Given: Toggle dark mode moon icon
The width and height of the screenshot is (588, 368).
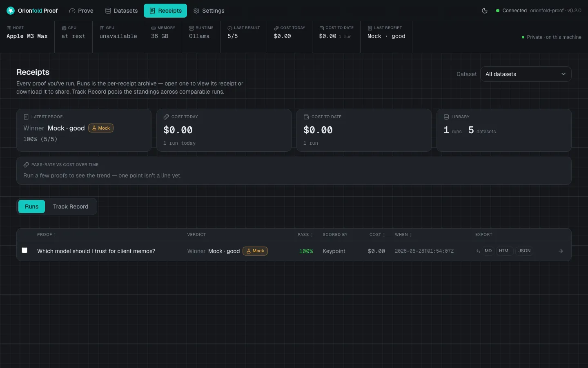Looking at the screenshot, I should (x=485, y=11).
